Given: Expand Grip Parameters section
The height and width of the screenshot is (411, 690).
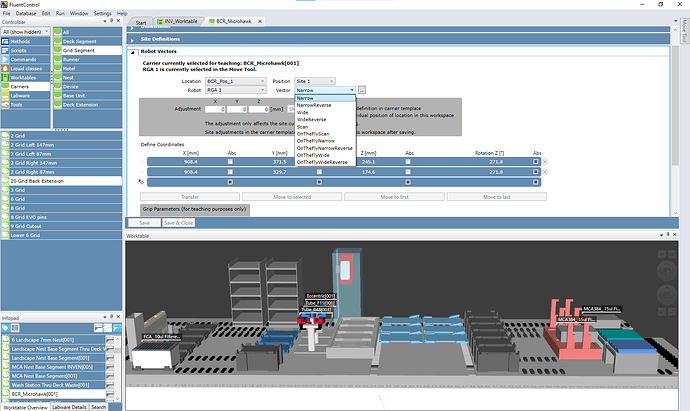Looking at the screenshot, I should point(195,209).
